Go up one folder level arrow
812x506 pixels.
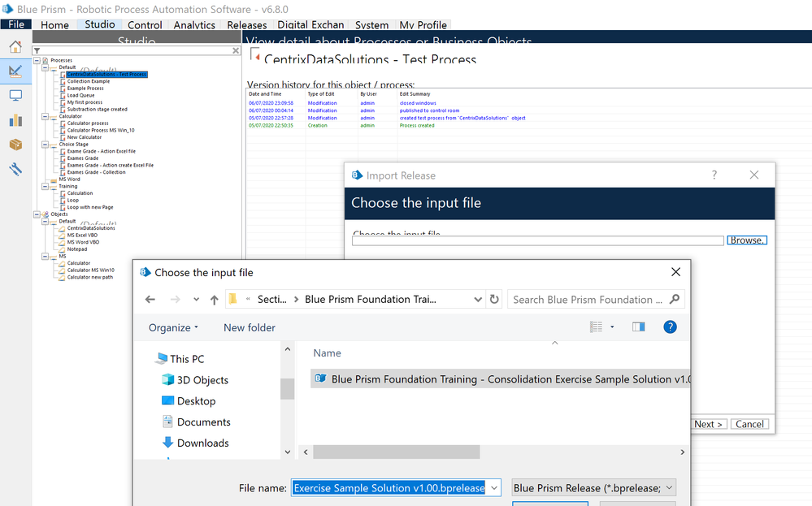coord(215,300)
